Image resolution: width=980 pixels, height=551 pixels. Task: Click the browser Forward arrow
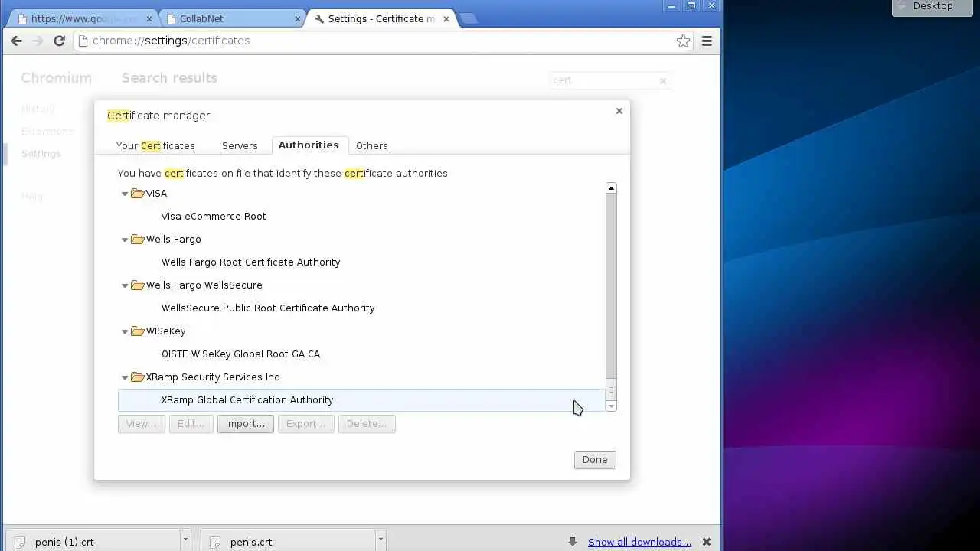coord(37,41)
